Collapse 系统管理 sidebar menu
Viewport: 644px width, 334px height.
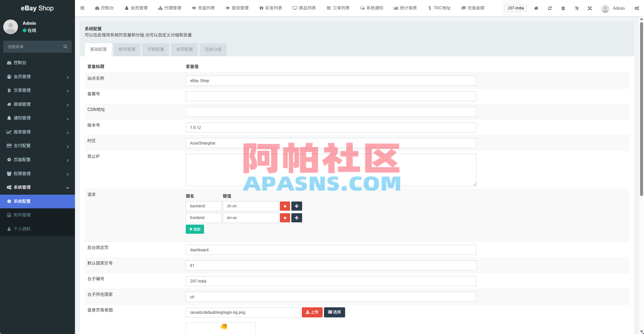pyautogui.click(x=37, y=187)
